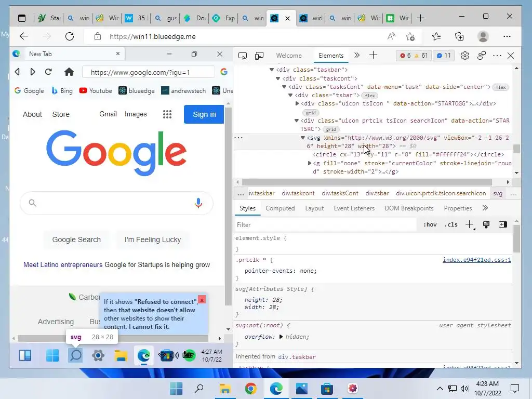Click the DevTools inspect element picker icon
The height and width of the screenshot is (399, 532).
click(243, 56)
